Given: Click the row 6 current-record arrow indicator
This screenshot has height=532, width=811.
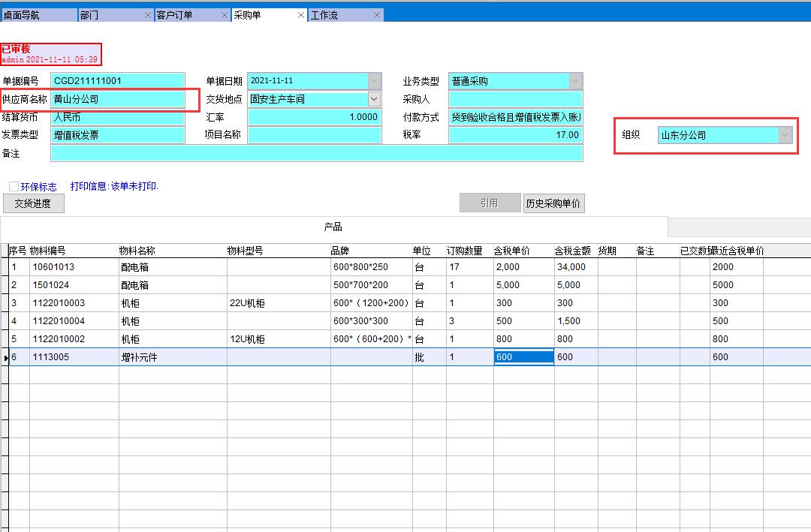Looking at the screenshot, I should point(6,358).
